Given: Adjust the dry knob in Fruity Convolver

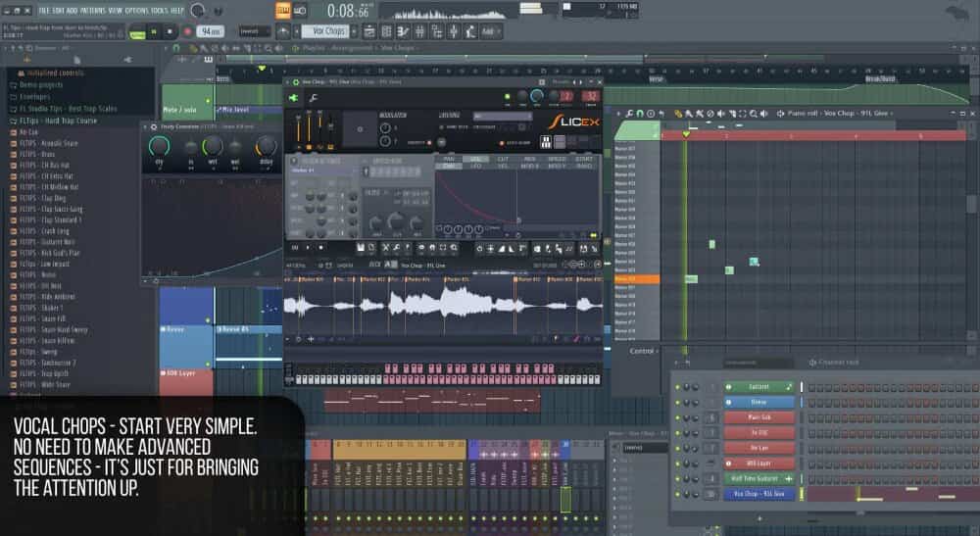Looking at the screenshot, I should pyautogui.click(x=160, y=146).
